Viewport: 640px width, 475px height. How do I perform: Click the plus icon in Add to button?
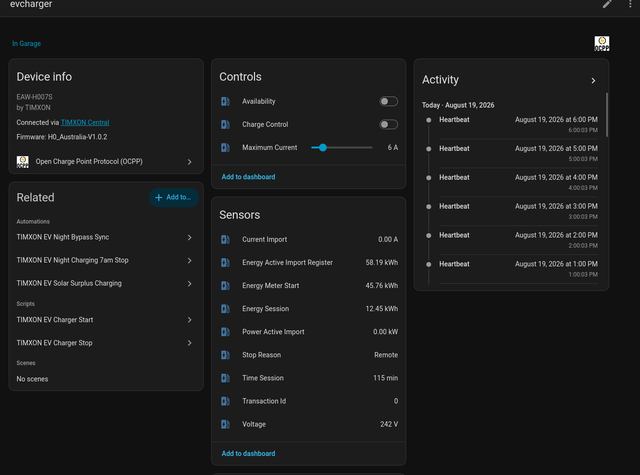[x=159, y=198]
